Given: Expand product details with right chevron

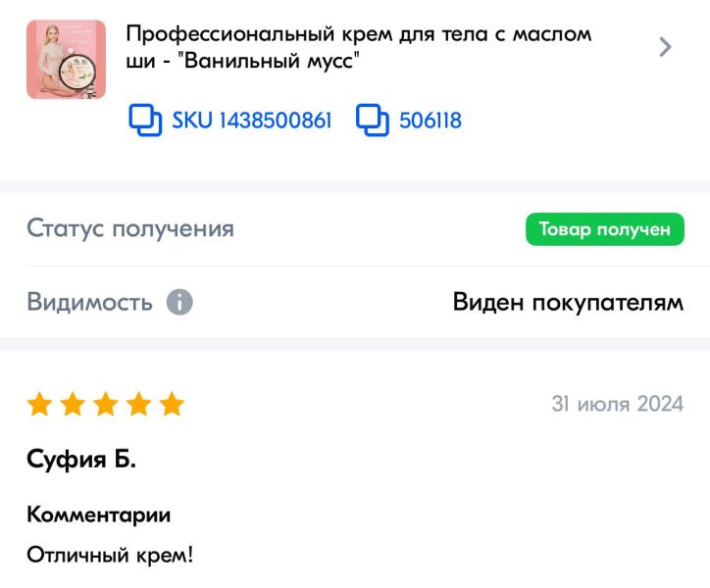Looking at the screenshot, I should tap(665, 47).
